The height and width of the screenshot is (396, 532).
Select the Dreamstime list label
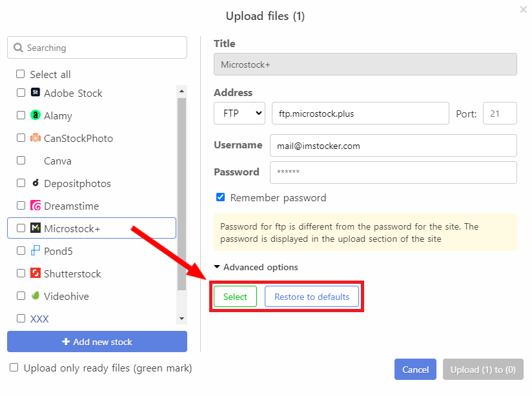71,206
